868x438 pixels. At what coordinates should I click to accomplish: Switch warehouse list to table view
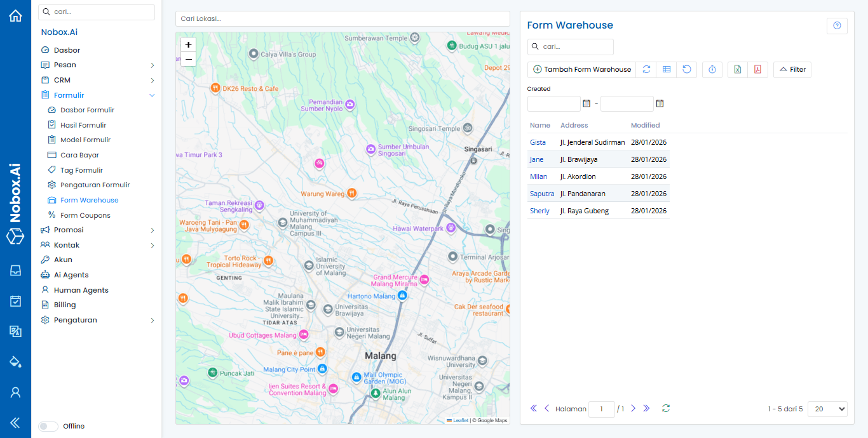tap(666, 69)
